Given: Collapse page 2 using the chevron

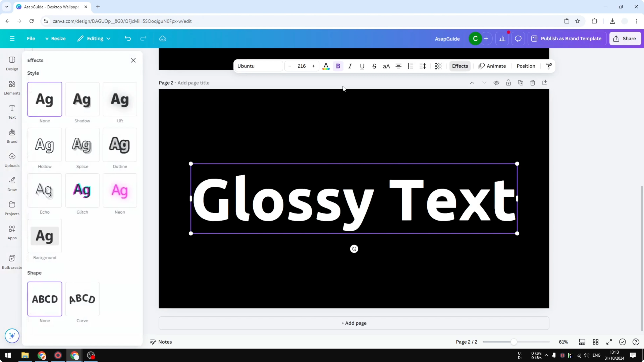Looking at the screenshot, I should point(484,83).
